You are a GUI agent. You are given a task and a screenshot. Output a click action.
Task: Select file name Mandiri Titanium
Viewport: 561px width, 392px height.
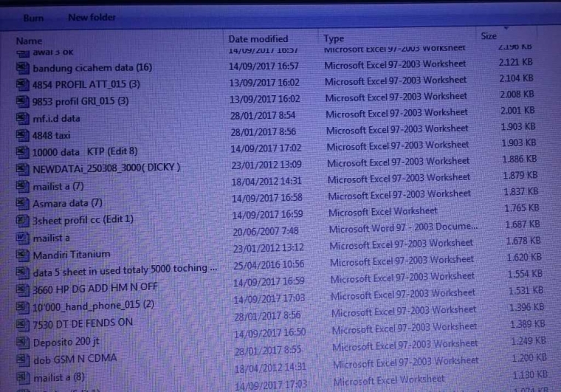tap(72, 255)
